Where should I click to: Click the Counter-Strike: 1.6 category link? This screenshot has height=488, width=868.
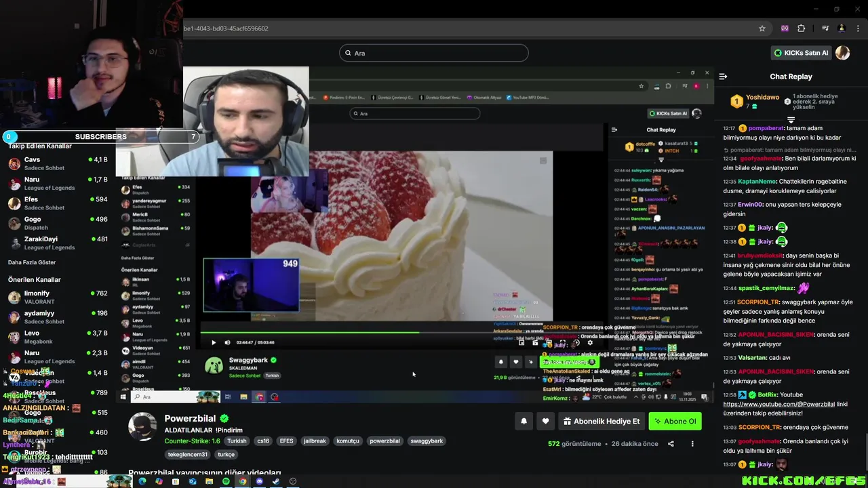tap(192, 441)
